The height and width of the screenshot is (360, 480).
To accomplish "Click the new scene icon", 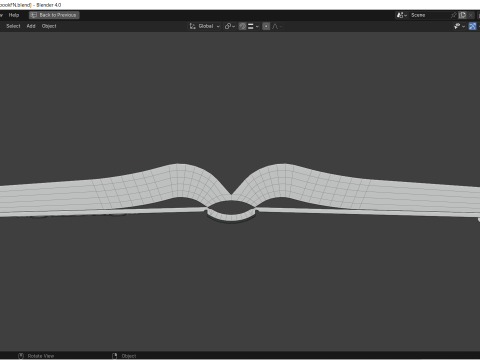I will click(x=462, y=15).
